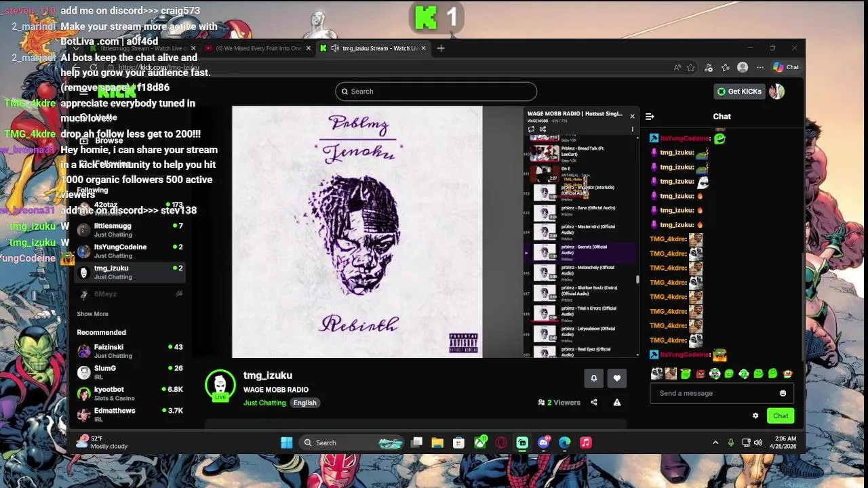868x488 pixels.
Task: Expand hidden system tray icons chevron
Action: (x=715, y=443)
